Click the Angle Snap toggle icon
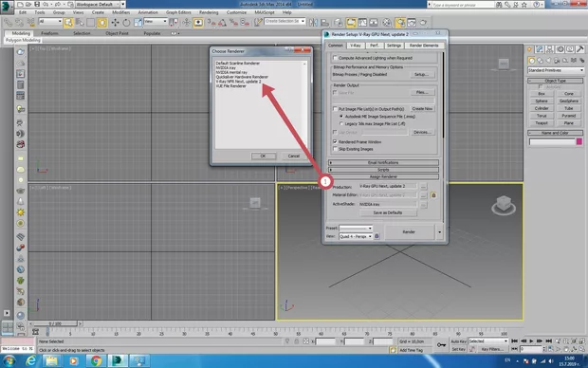This screenshot has height=368, width=588. (222, 23)
